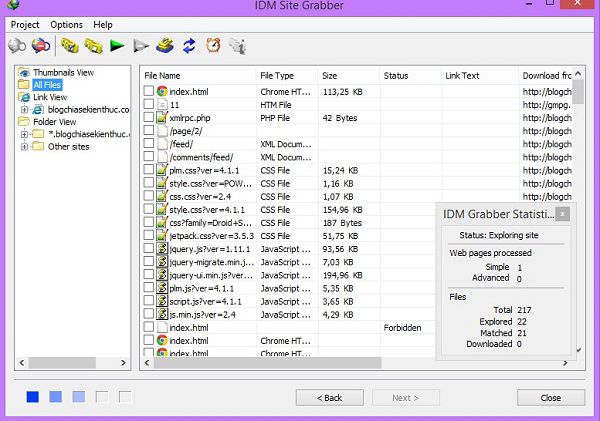Start download with the green play icon
The width and height of the screenshot is (600, 421).
[117, 46]
